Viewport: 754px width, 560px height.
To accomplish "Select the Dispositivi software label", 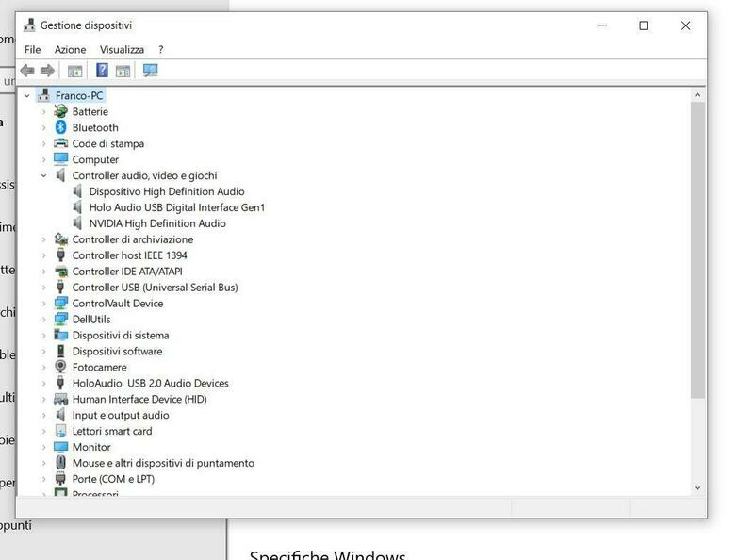I will [x=117, y=352].
